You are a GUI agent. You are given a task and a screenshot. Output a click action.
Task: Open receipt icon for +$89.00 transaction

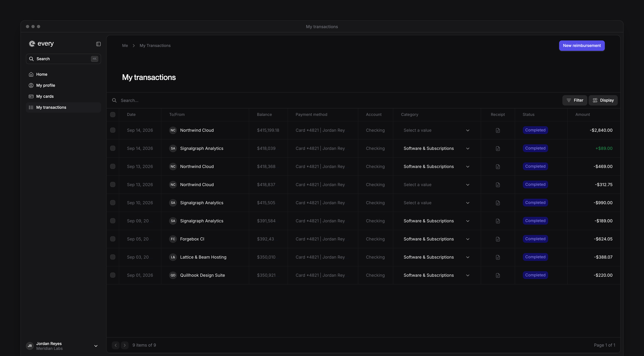pyautogui.click(x=498, y=148)
